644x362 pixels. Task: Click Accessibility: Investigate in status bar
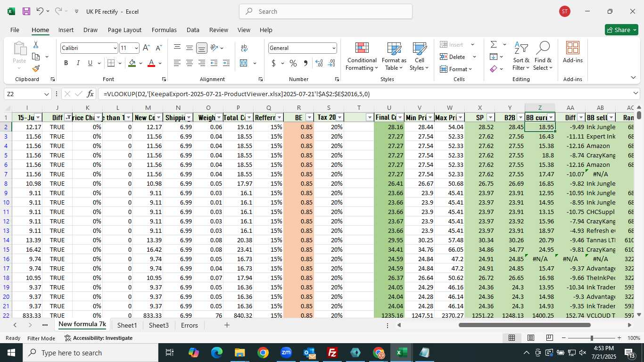point(99,338)
